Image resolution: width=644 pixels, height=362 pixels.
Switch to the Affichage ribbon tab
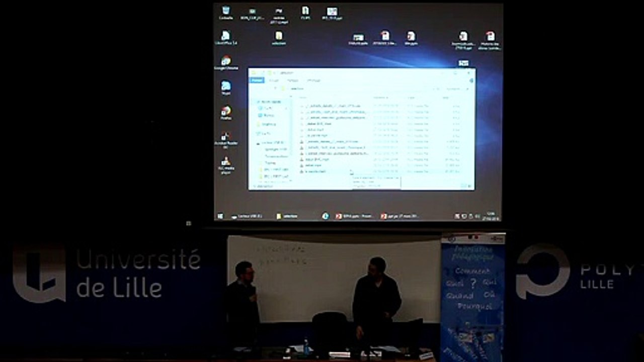point(314,80)
